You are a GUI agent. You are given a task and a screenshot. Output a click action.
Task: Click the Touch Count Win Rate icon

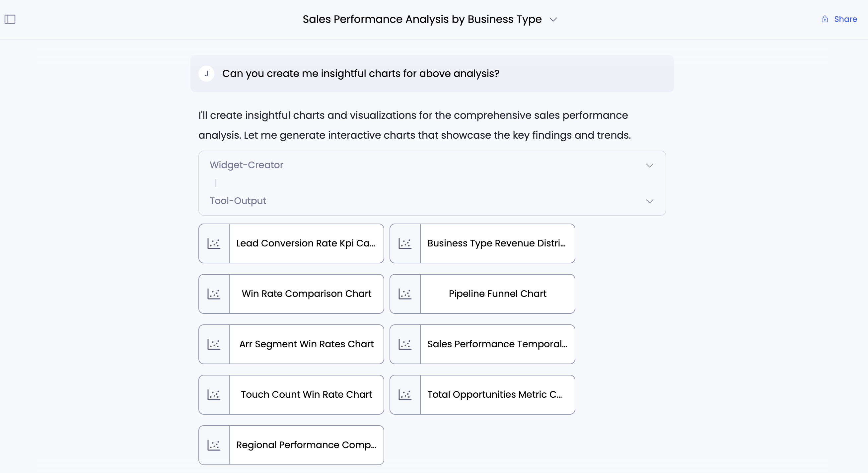(x=214, y=394)
